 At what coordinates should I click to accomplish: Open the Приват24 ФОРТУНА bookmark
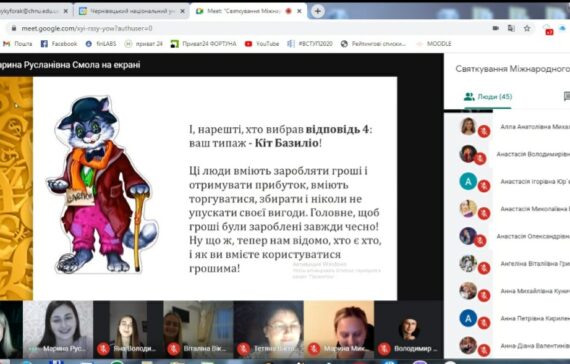[x=204, y=44]
